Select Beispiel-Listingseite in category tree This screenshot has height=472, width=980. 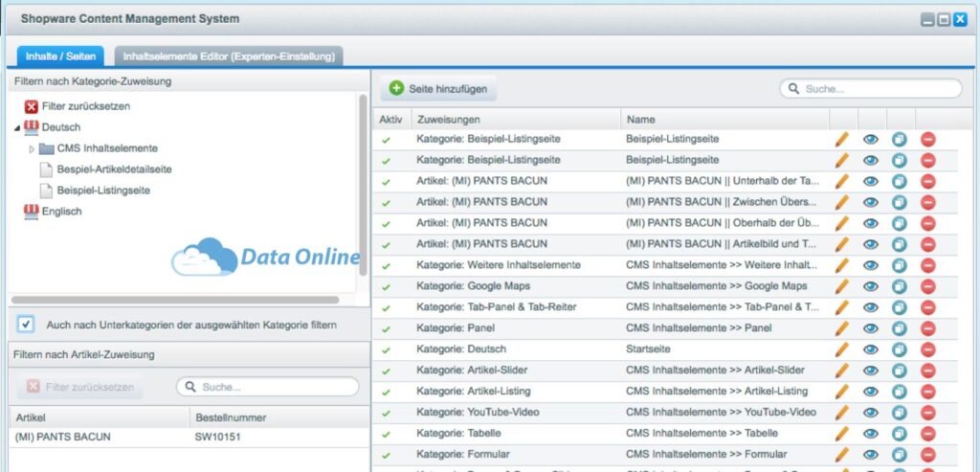pyautogui.click(x=103, y=191)
